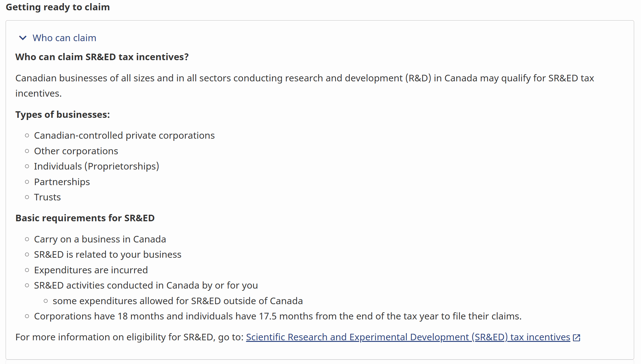Select the 'Getting ready to claim' heading

pos(58,7)
